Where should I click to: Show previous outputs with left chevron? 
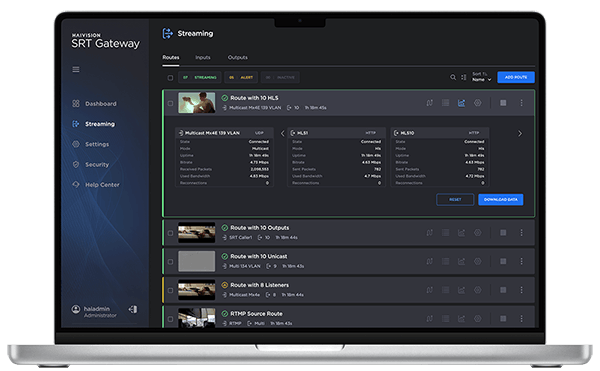click(x=283, y=133)
